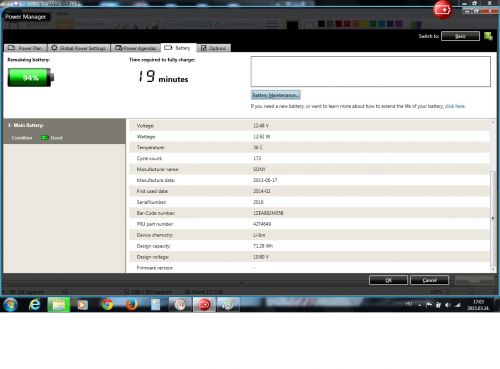This screenshot has width=500, height=369.
Task: Open the Options tab
Action: coord(213,48)
